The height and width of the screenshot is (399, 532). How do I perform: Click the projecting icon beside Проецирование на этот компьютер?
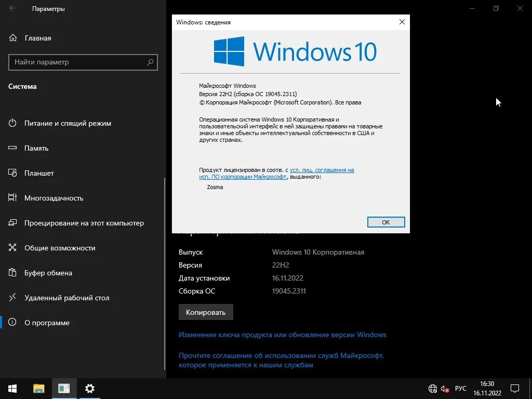coord(12,222)
